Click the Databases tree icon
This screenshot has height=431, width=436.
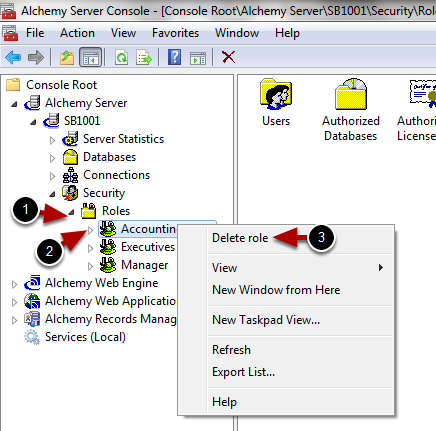[70, 157]
